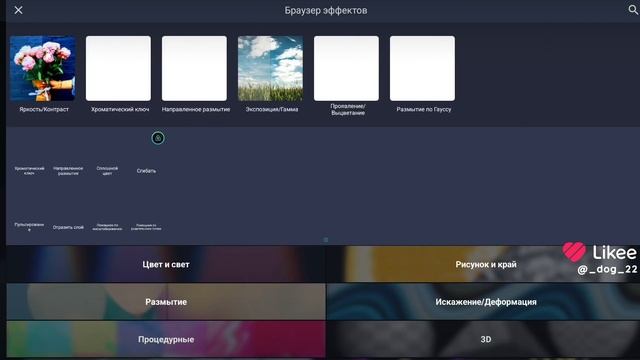Select the Экспозиция/Гамма effect thumbnail
The height and width of the screenshot is (360, 640).
click(270, 68)
